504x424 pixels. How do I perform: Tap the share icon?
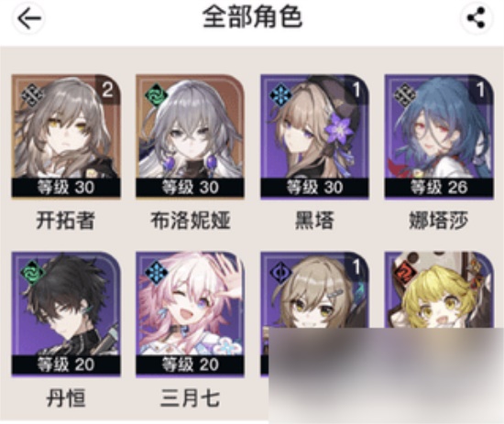[x=476, y=18]
